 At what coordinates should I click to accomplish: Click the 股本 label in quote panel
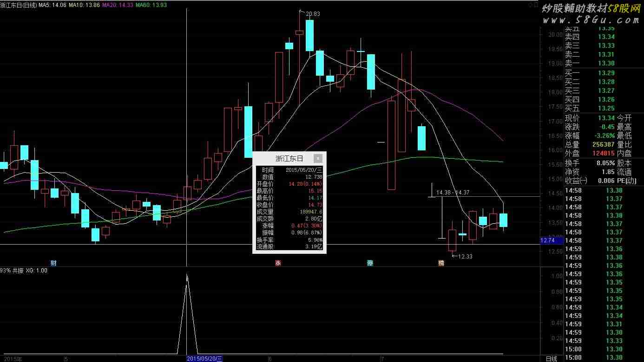[624, 163]
